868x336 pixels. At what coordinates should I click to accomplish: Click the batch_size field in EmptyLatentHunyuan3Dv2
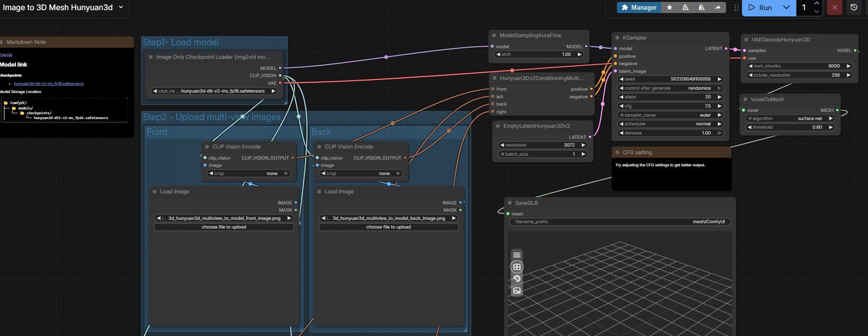click(543, 154)
